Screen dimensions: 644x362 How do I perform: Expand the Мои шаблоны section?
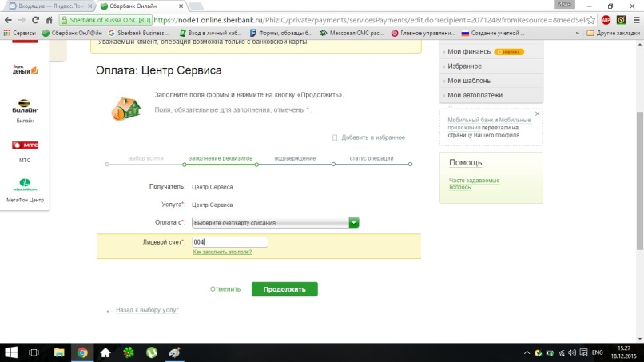[x=470, y=81]
